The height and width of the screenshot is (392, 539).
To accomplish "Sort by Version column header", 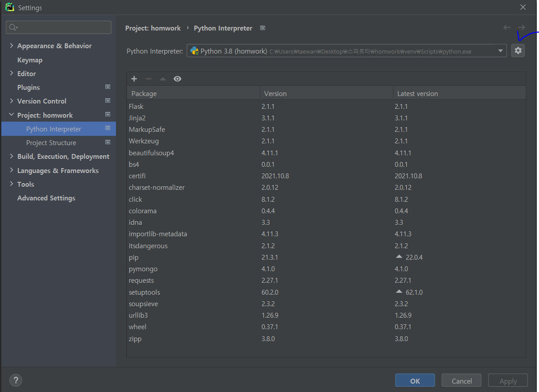I will click(x=327, y=93).
